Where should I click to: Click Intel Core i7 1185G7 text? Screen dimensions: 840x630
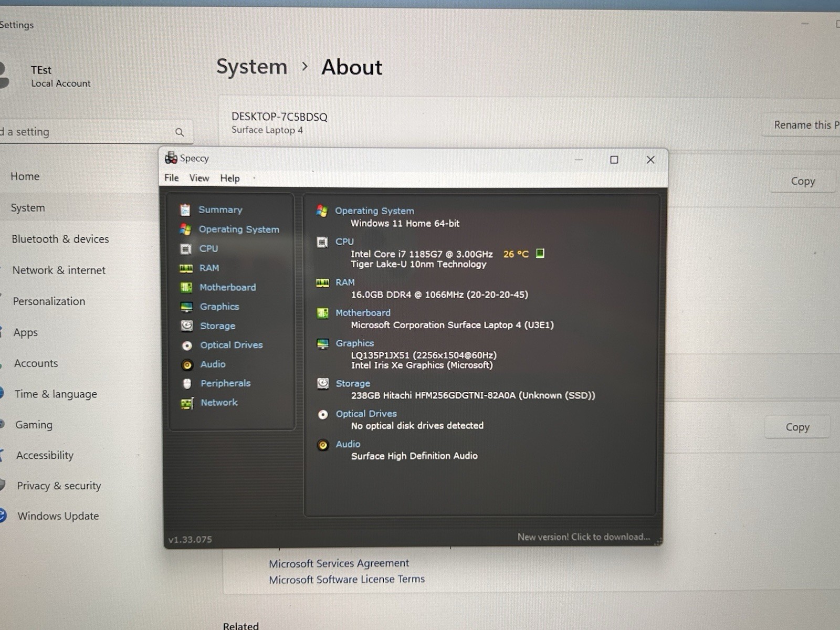422,254
